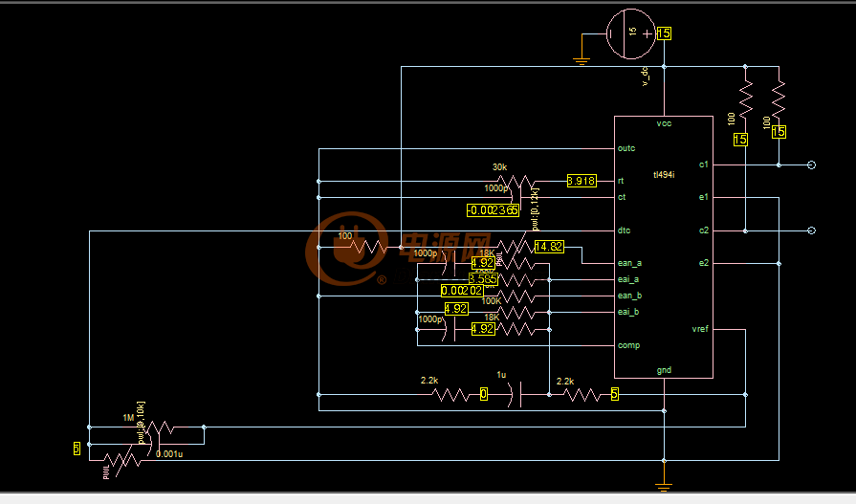Click the 100K value label
The width and height of the screenshot is (856, 504).
pos(492,301)
